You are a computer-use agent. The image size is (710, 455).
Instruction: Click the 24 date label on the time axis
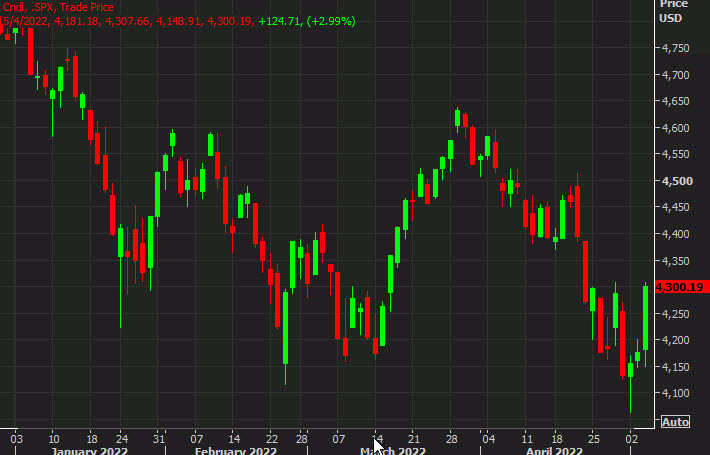[121, 439]
